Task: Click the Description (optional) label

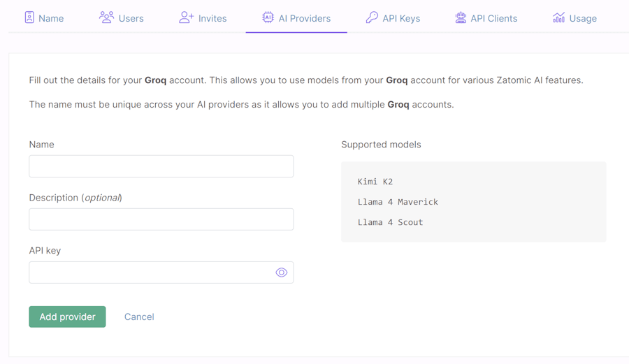Action: click(75, 198)
